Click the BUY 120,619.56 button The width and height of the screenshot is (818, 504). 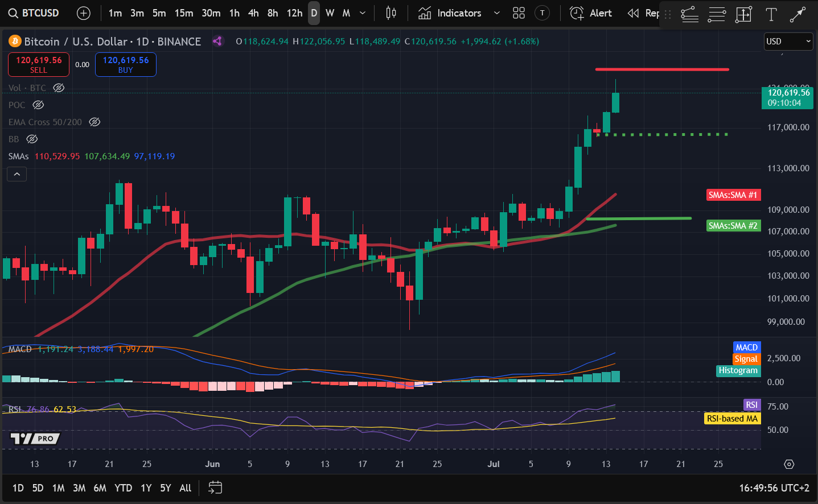[x=126, y=64]
